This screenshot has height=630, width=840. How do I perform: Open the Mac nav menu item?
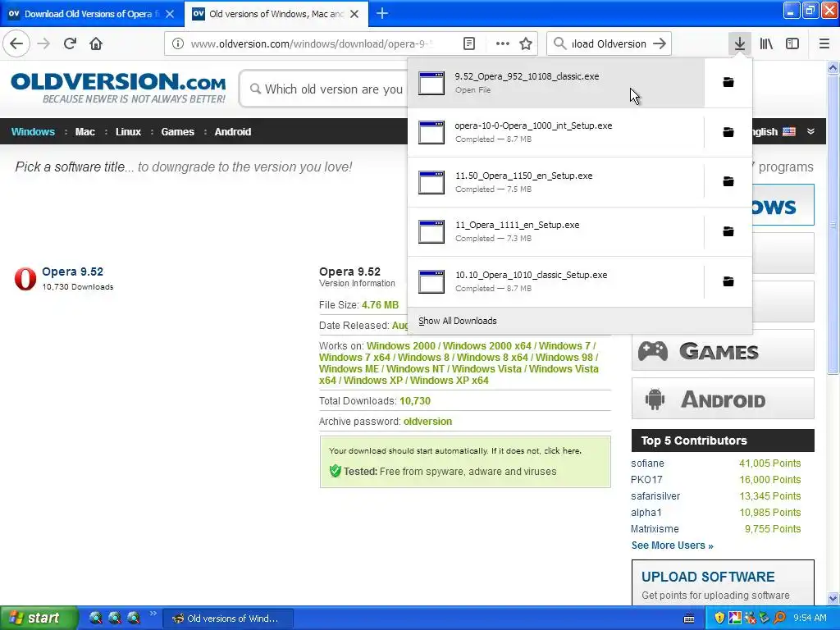pos(84,132)
